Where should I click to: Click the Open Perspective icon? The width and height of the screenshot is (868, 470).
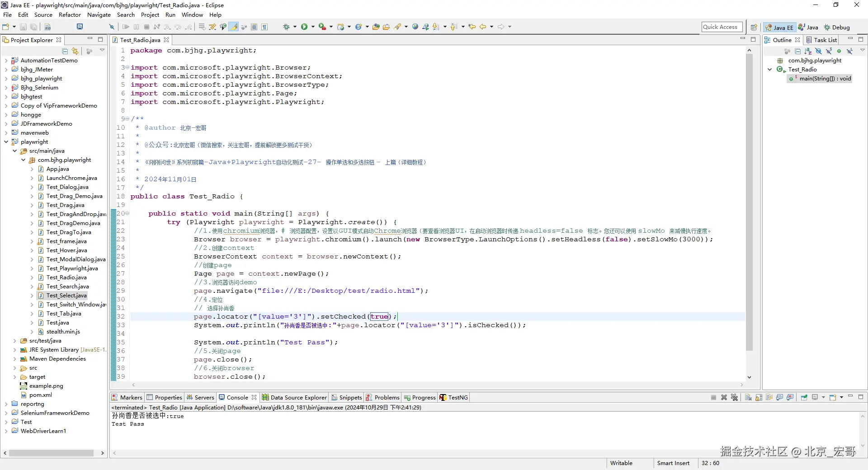(x=754, y=27)
